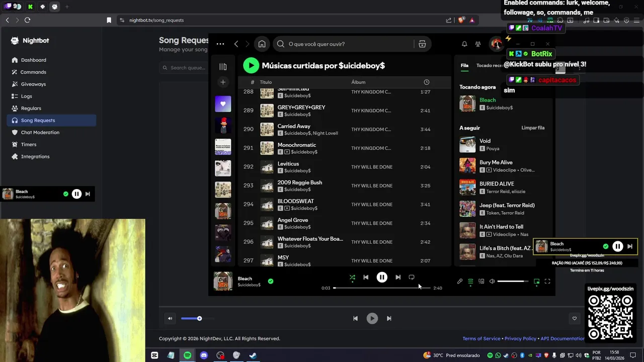The image size is (644, 362).
Task: Select track 'BLOODSWEAT'
Action: [345, 204]
